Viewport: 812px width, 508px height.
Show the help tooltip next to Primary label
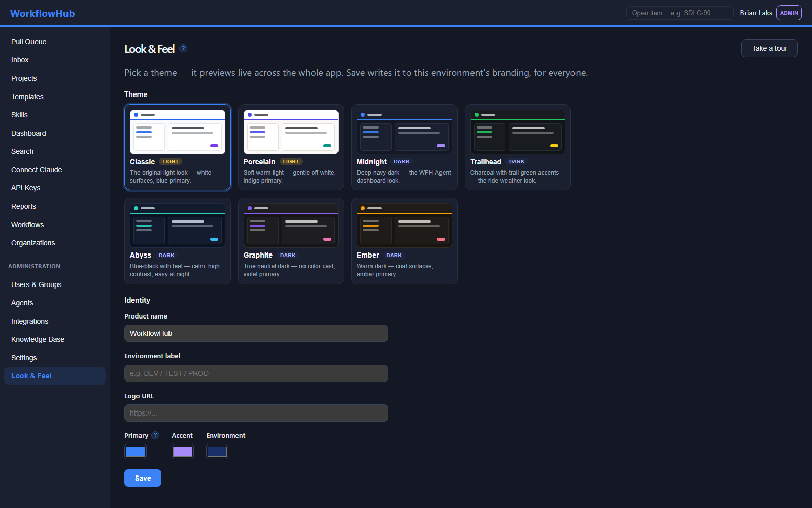tap(155, 435)
